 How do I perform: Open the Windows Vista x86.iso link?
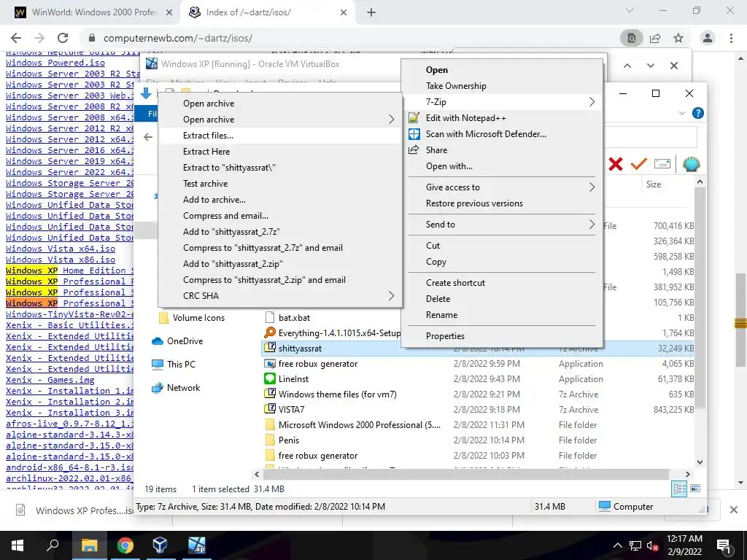(61, 260)
